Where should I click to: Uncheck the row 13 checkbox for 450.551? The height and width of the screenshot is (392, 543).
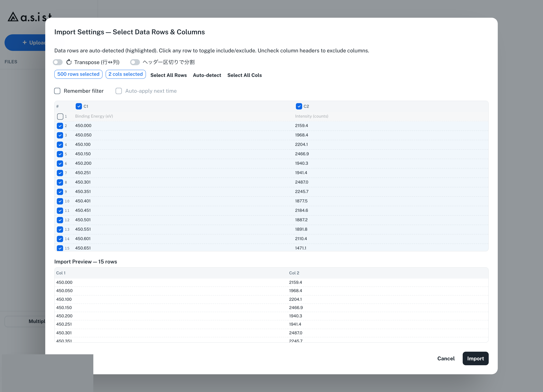(60, 230)
